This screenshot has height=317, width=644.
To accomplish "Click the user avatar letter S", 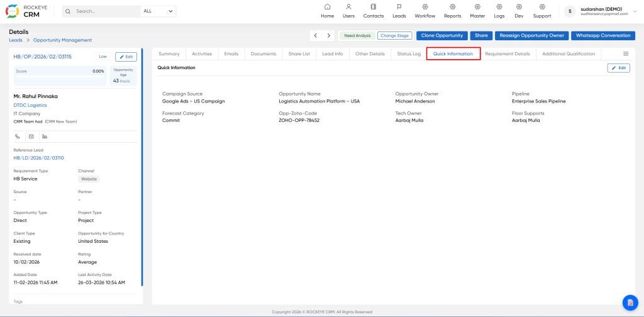I will [x=570, y=11].
